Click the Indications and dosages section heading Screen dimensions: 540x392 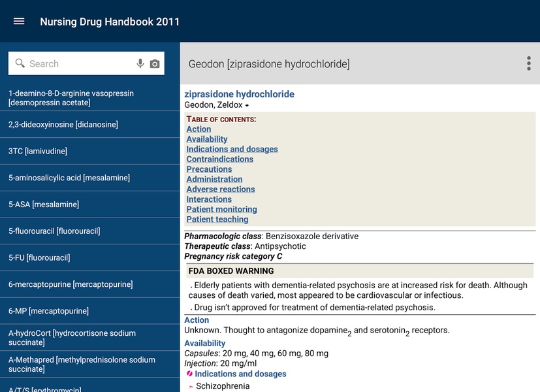[x=240, y=374]
